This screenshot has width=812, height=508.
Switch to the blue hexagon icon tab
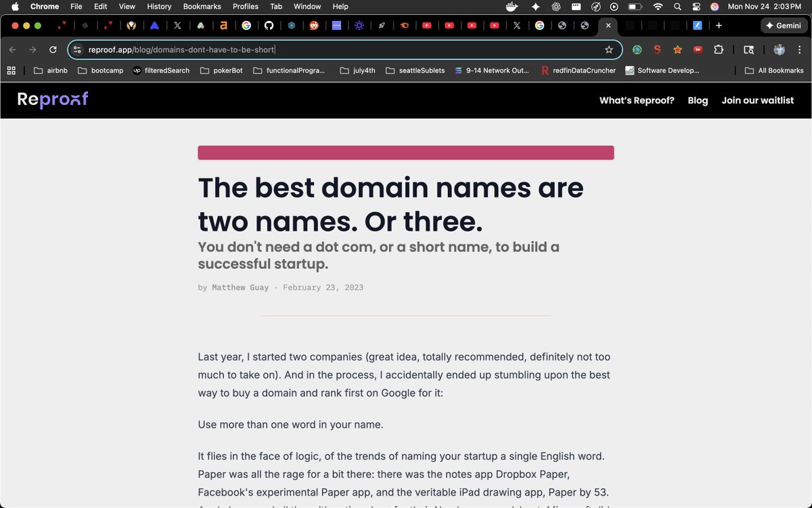(291, 25)
